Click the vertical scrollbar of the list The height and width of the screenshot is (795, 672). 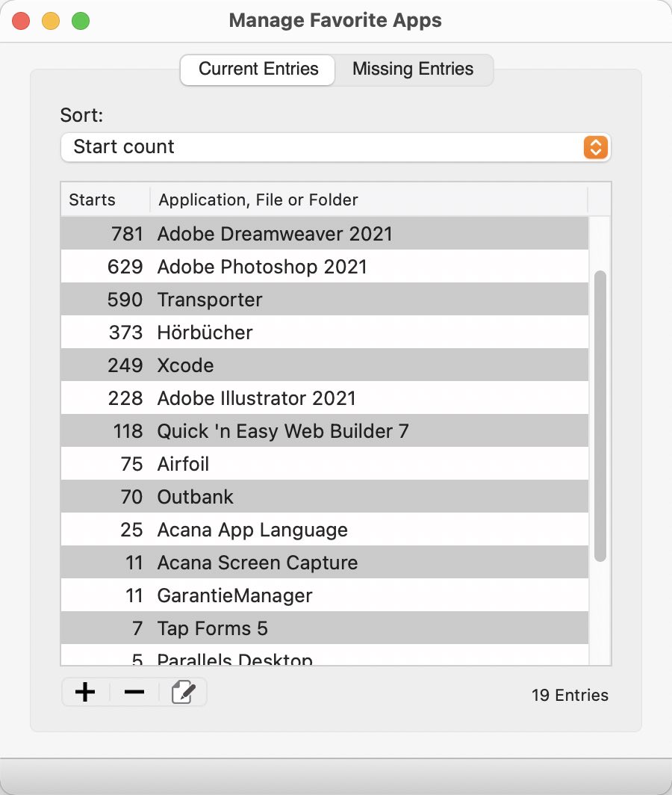(600, 415)
